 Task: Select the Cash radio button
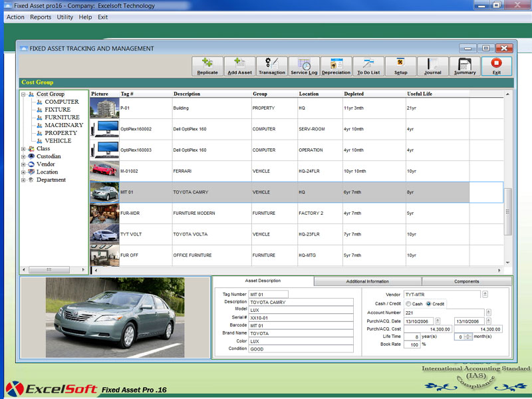(x=408, y=304)
